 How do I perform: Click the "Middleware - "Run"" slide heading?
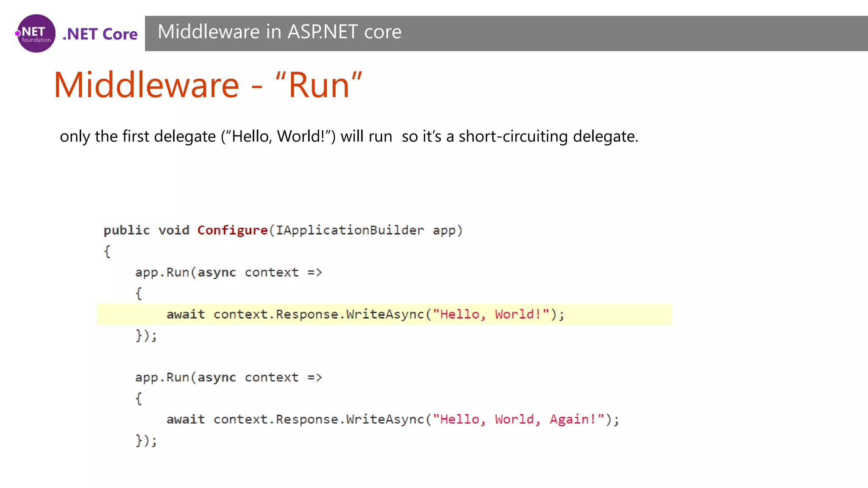click(x=208, y=85)
